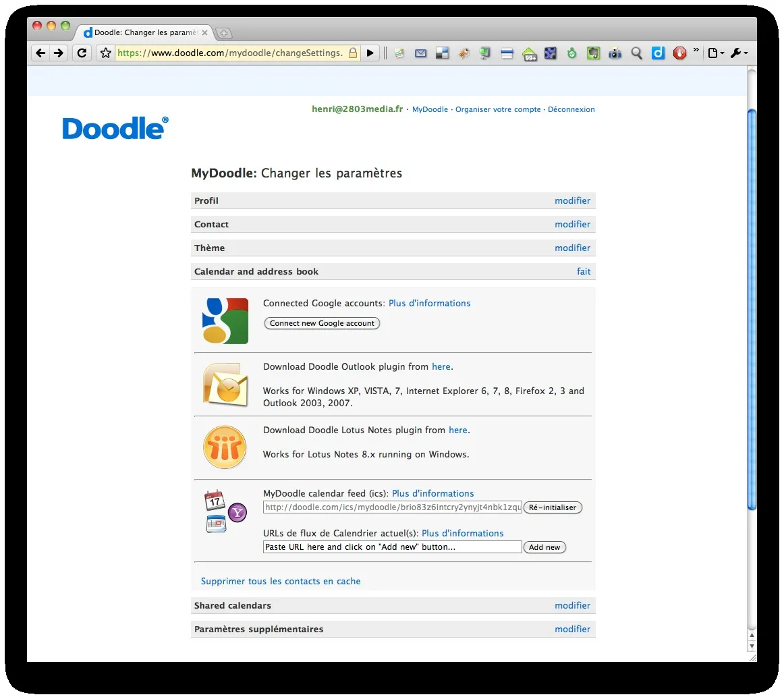This screenshot has width=784, height=699.
Task: Open the MyDoodle link in header
Action: click(x=430, y=109)
